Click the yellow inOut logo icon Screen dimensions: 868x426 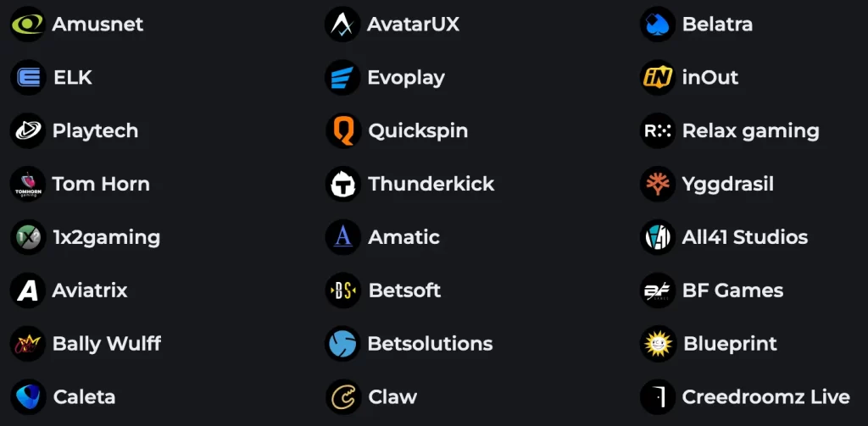(x=658, y=77)
